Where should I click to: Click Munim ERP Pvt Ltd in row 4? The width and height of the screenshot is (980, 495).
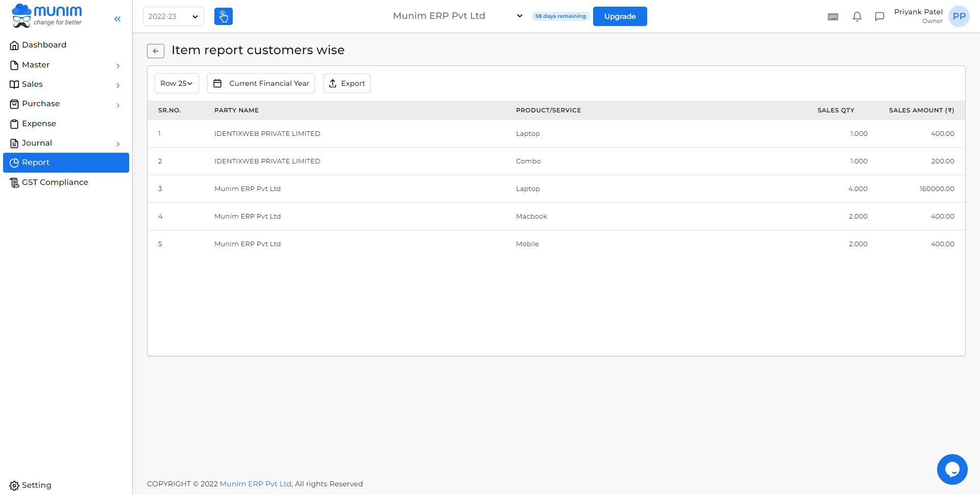(248, 217)
